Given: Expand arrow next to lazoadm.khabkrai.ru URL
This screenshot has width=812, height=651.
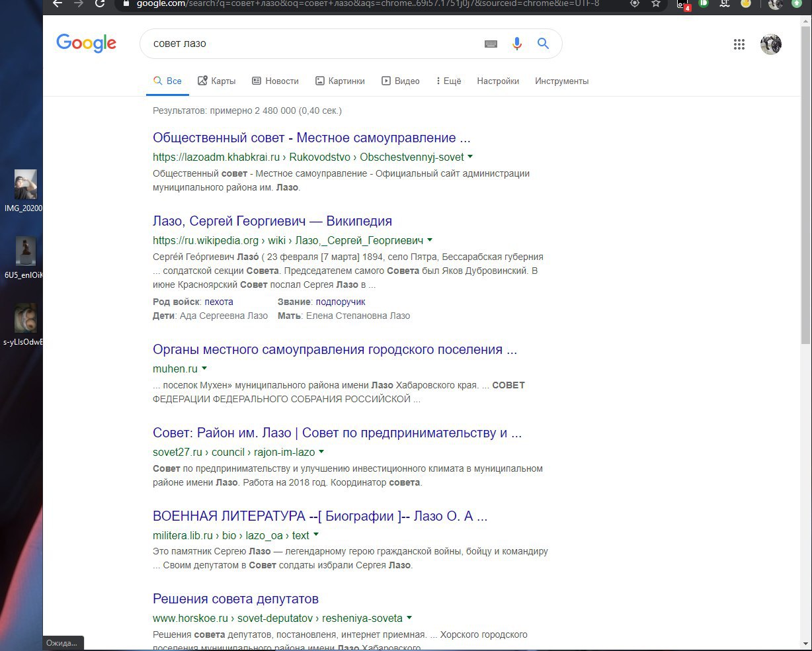Looking at the screenshot, I should [470, 157].
